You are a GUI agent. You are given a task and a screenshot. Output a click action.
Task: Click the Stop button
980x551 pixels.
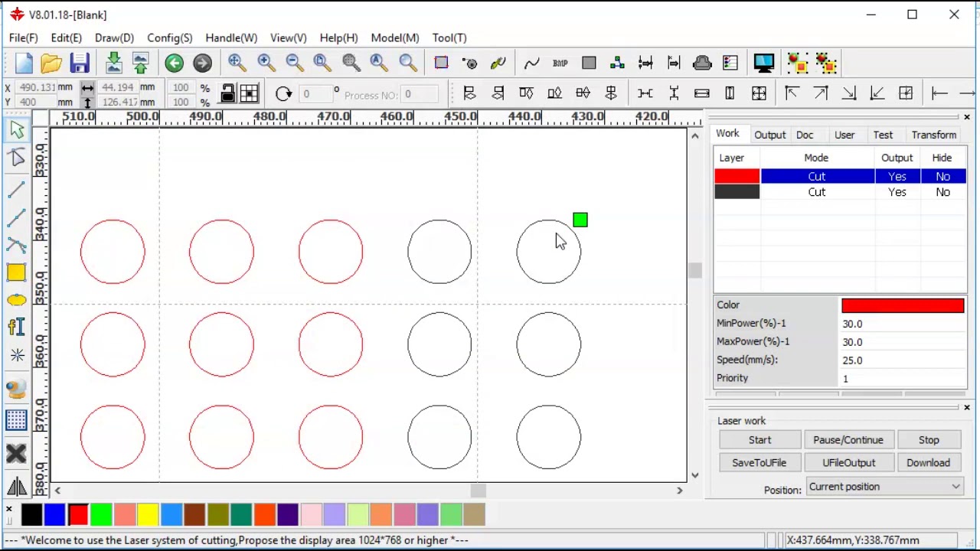(x=929, y=440)
